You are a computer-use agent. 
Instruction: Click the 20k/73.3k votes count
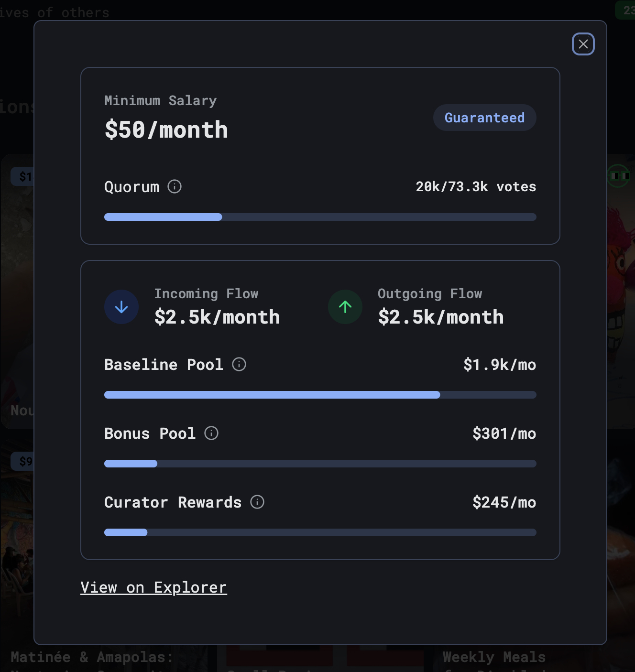476,186
